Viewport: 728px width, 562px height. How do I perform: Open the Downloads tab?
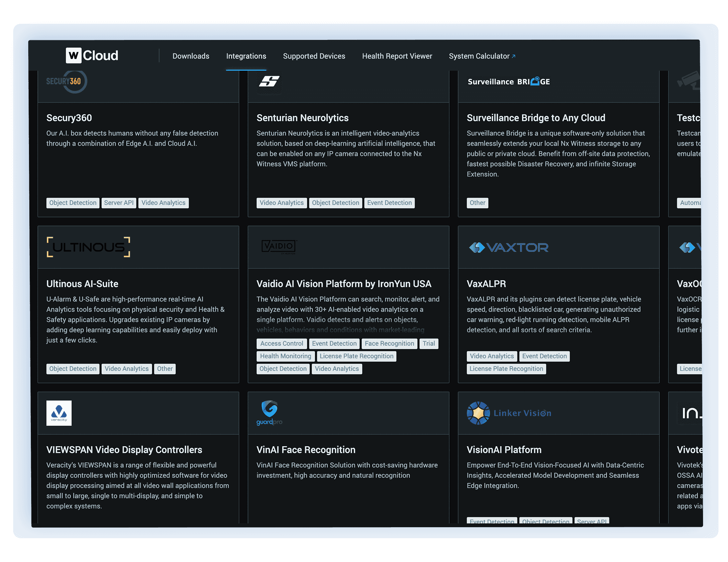tap(191, 56)
